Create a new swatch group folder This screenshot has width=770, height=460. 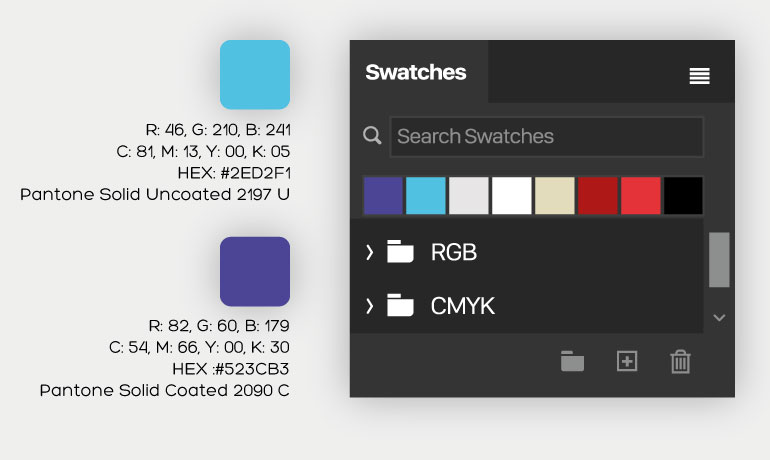click(x=572, y=361)
